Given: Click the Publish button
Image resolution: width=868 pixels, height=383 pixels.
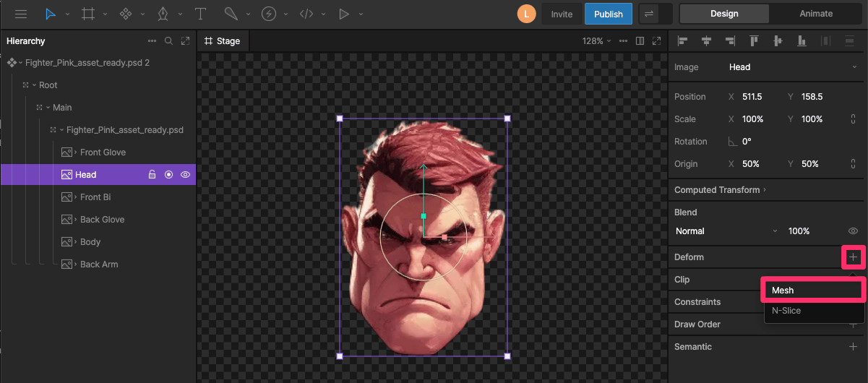Looking at the screenshot, I should 609,14.
